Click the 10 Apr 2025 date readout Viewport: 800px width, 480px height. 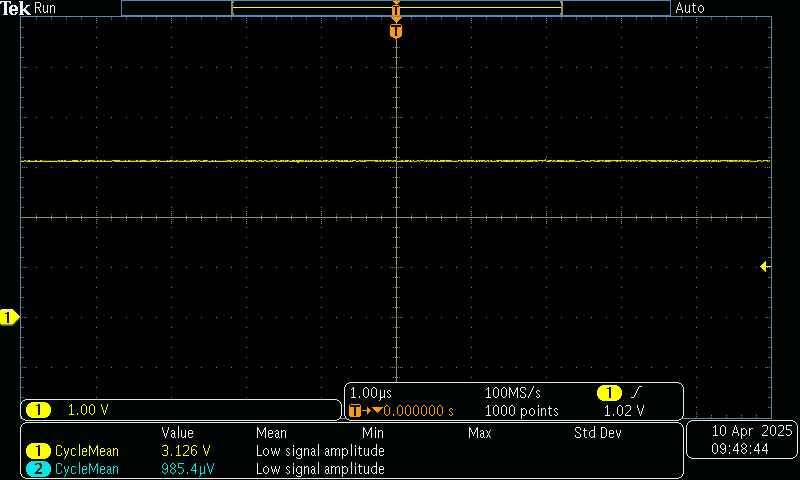point(752,431)
